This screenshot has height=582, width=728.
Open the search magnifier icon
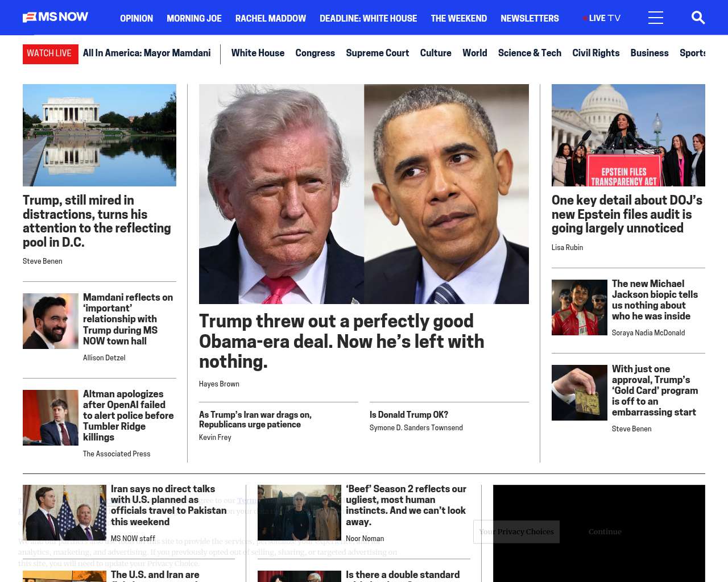pyautogui.click(x=698, y=18)
